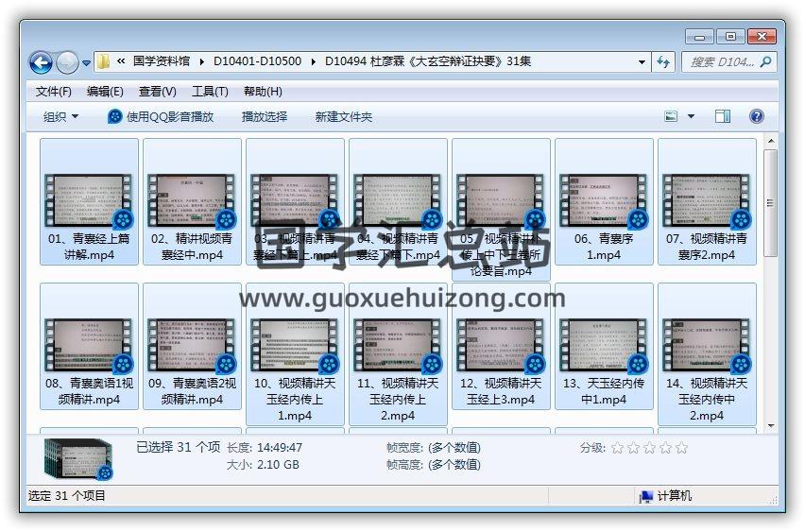The width and height of the screenshot is (805, 532).
Task: Click 使用QQ影音播放 button
Action: (x=161, y=116)
